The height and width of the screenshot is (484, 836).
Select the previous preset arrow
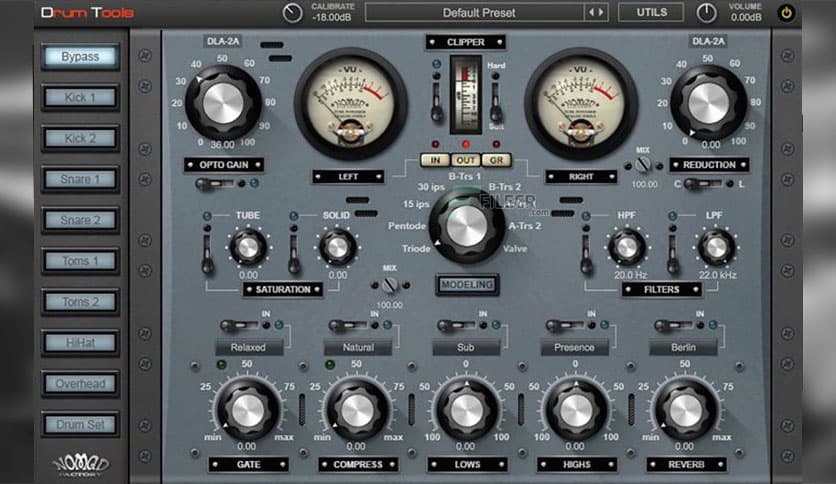(591, 12)
